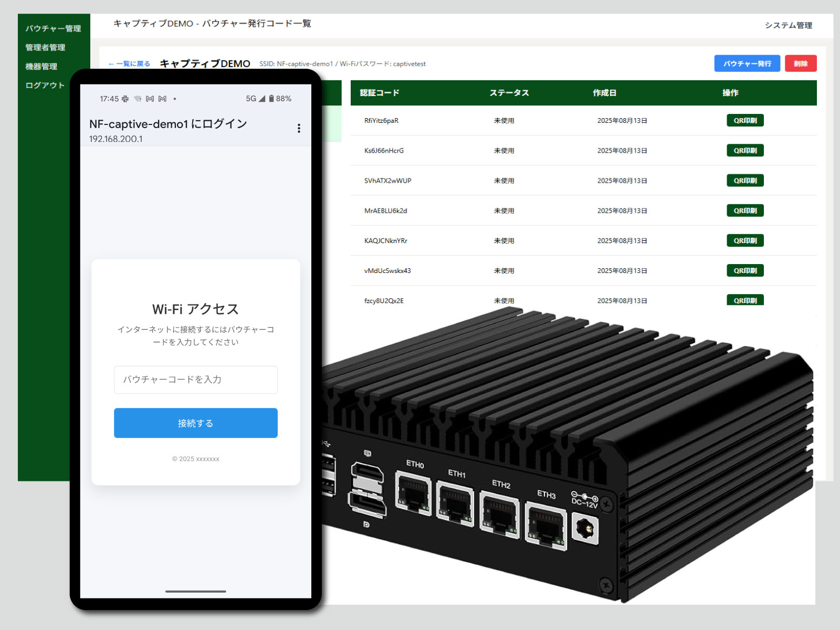Screen dimensions: 840x630
Task: Open バウチャー管理 in the sidebar
Action: coord(53,28)
